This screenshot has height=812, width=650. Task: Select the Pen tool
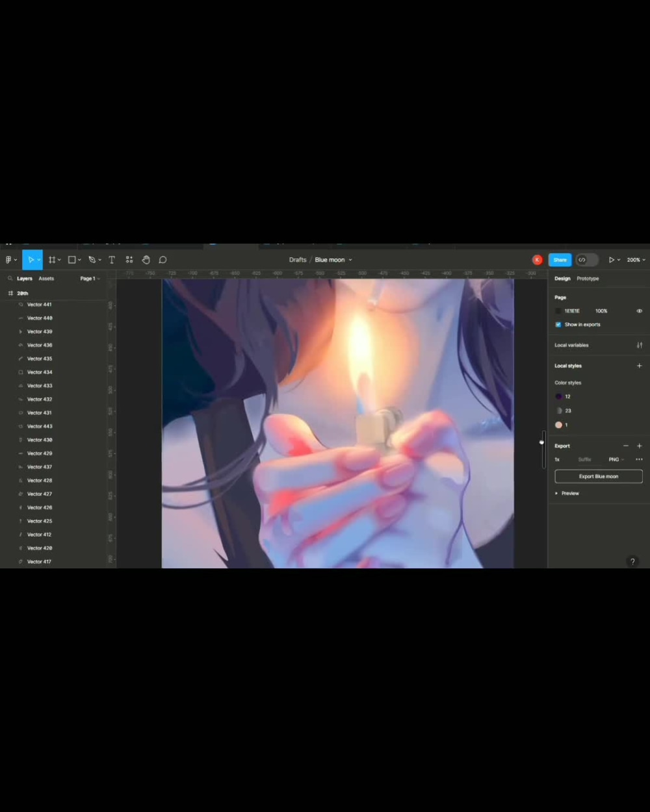(x=92, y=260)
